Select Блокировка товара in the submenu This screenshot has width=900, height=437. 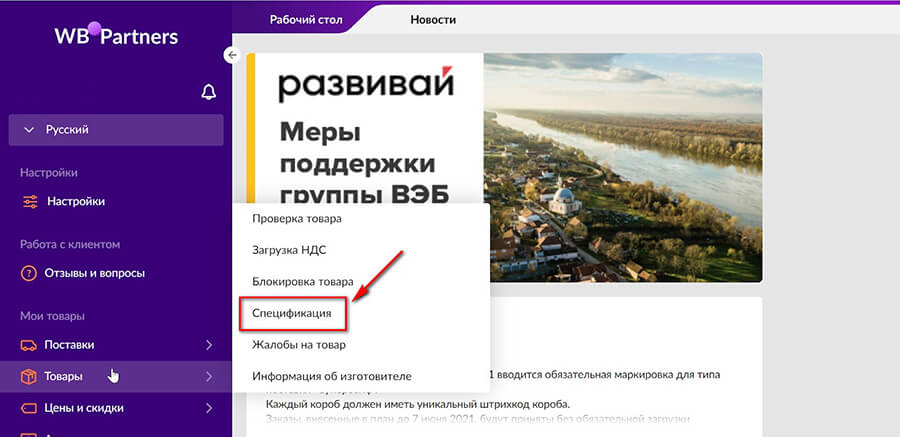(x=303, y=282)
